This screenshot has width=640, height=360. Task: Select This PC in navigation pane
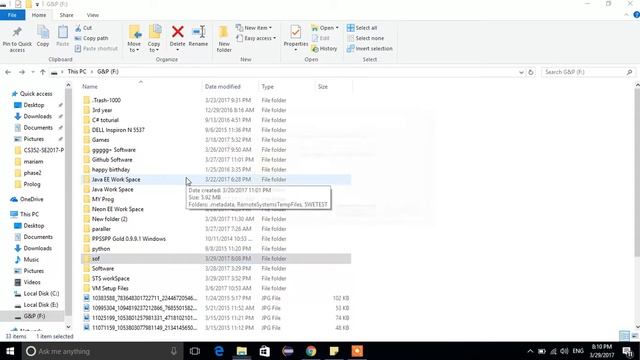point(29,214)
